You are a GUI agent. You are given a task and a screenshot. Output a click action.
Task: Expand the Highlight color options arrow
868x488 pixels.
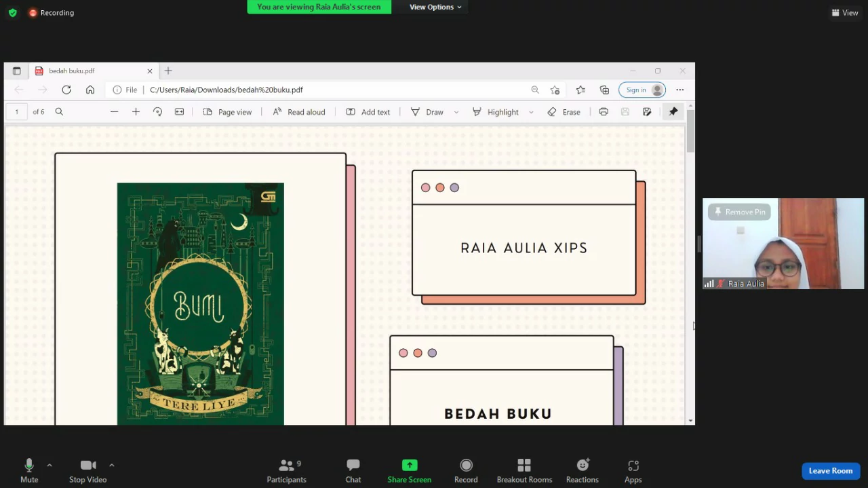(x=531, y=112)
